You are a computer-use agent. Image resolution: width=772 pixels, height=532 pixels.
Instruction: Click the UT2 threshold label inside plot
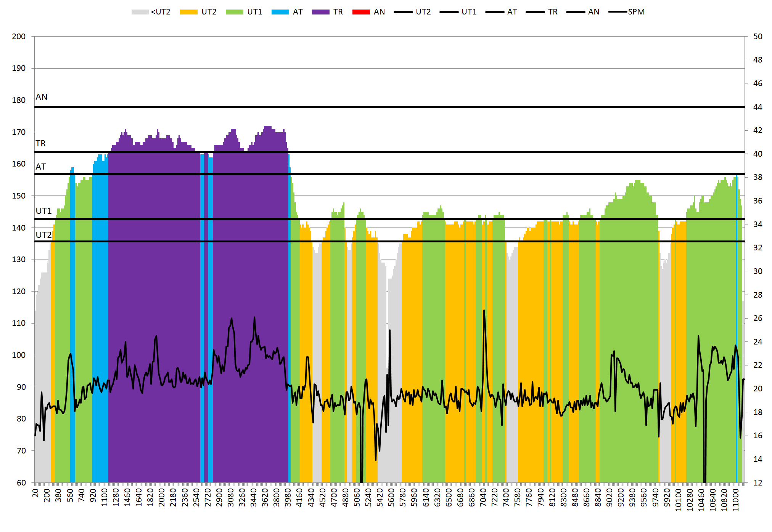pyautogui.click(x=43, y=235)
